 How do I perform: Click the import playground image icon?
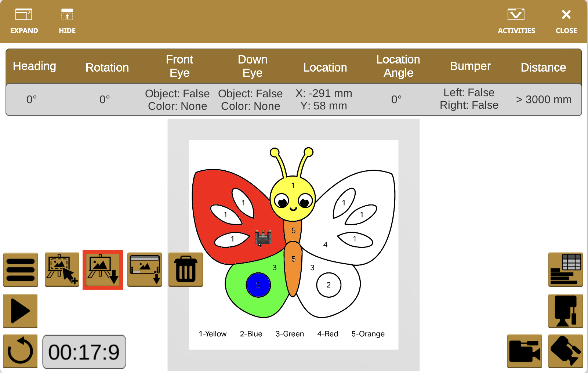[145, 270]
